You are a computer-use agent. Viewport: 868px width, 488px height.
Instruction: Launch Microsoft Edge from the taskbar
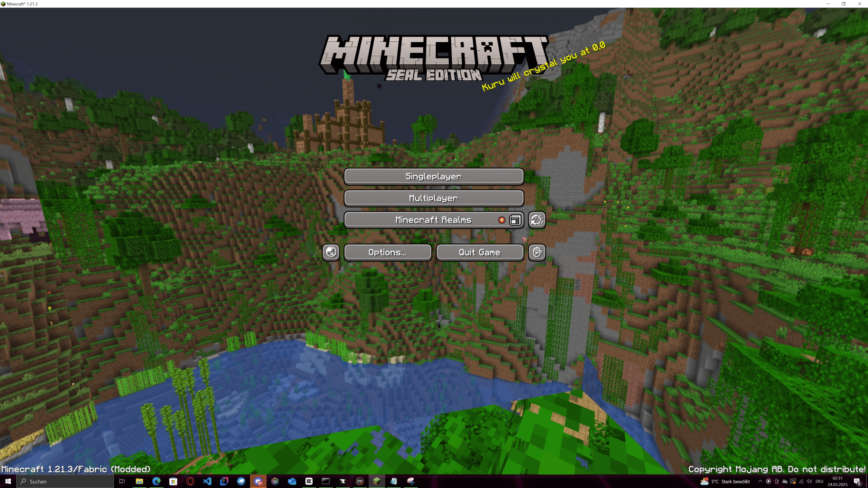[156, 481]
